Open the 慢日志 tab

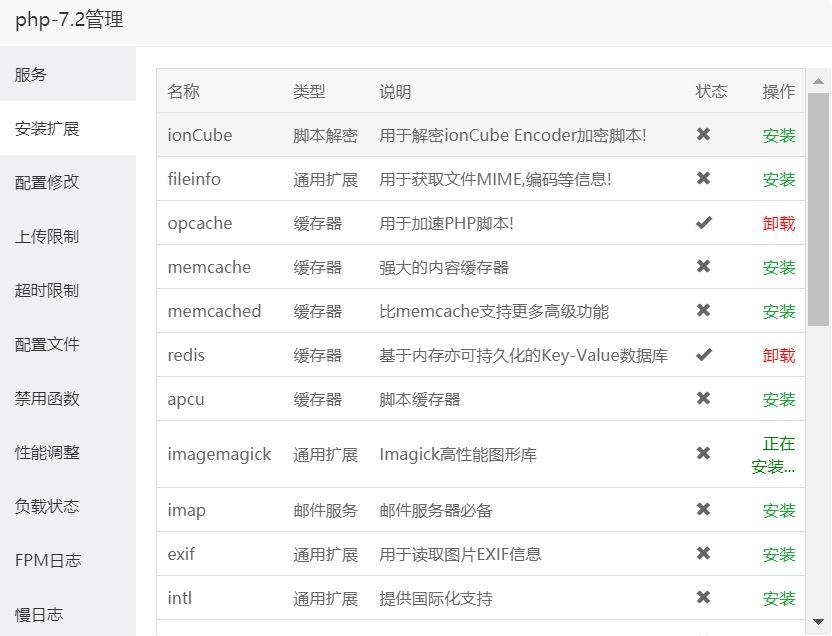tap(68, 614)
